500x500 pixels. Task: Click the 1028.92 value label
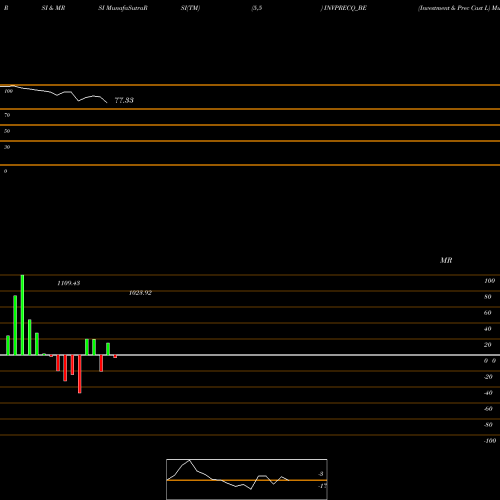click(140, 293)
